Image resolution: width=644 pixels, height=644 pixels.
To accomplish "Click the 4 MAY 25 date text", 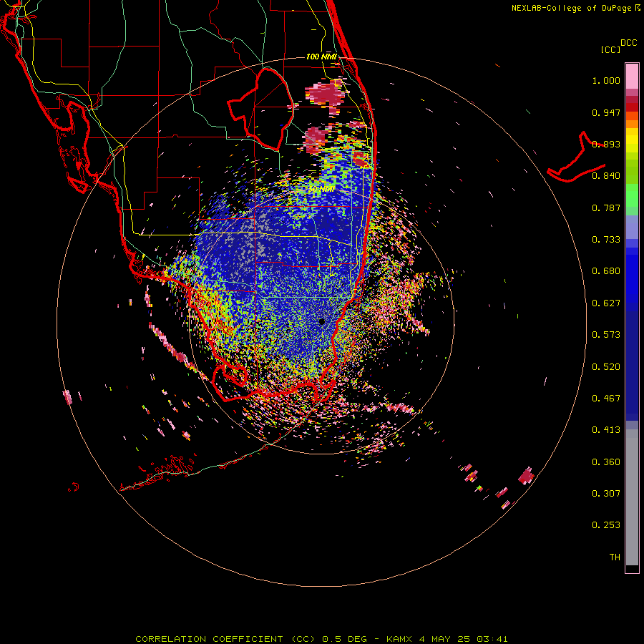I will point(446,639).
